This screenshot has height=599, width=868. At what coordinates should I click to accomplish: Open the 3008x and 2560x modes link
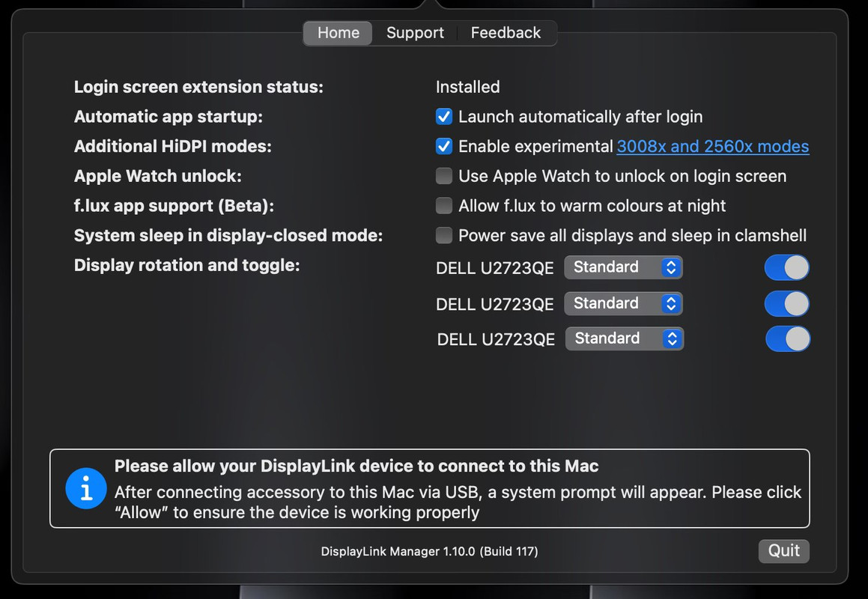[712, 146]
